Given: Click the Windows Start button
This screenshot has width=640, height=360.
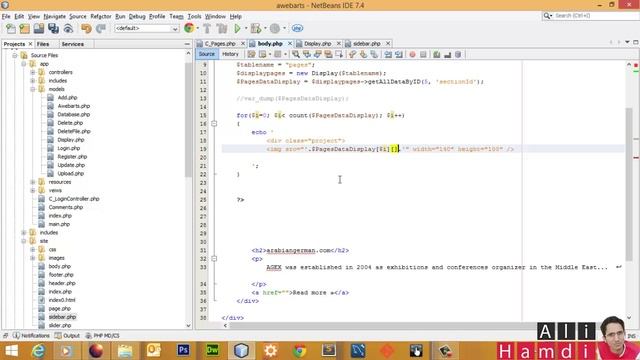Looking at the screenshot, I should pos(11,351).
